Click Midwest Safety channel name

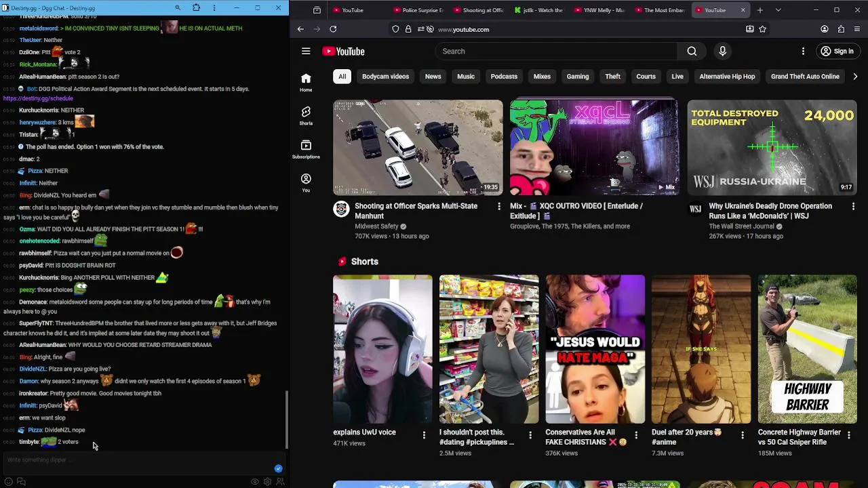click(x=376, y=226)
